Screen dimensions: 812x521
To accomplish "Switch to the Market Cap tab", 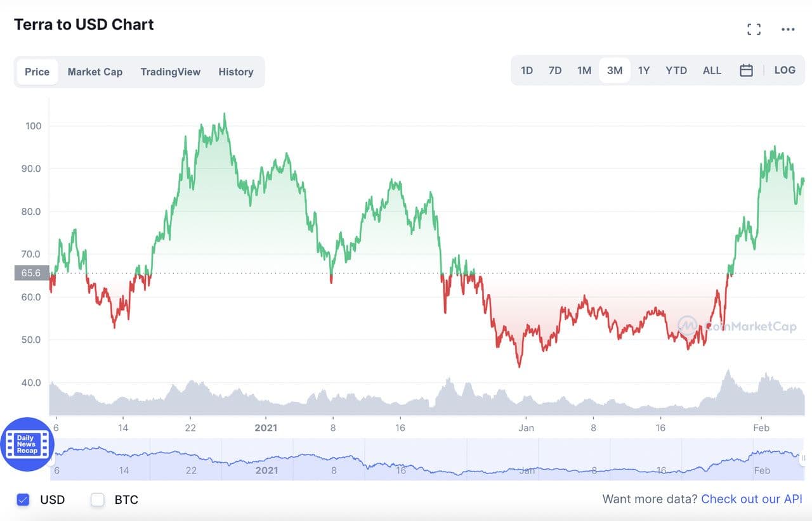I will tap(95, 72).
